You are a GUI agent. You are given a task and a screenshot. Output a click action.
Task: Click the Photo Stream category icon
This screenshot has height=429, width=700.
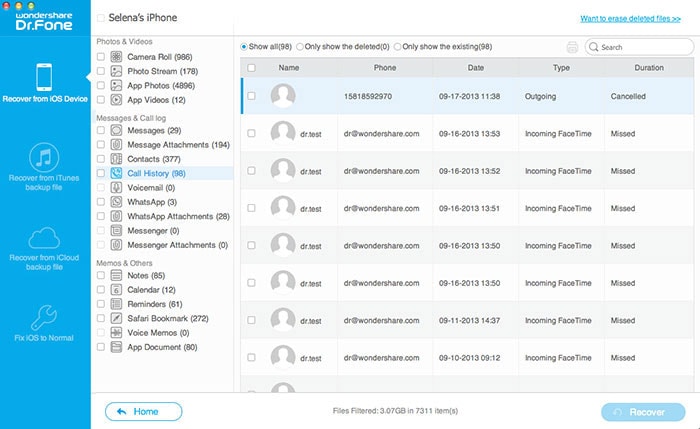[x=116, y=71]
